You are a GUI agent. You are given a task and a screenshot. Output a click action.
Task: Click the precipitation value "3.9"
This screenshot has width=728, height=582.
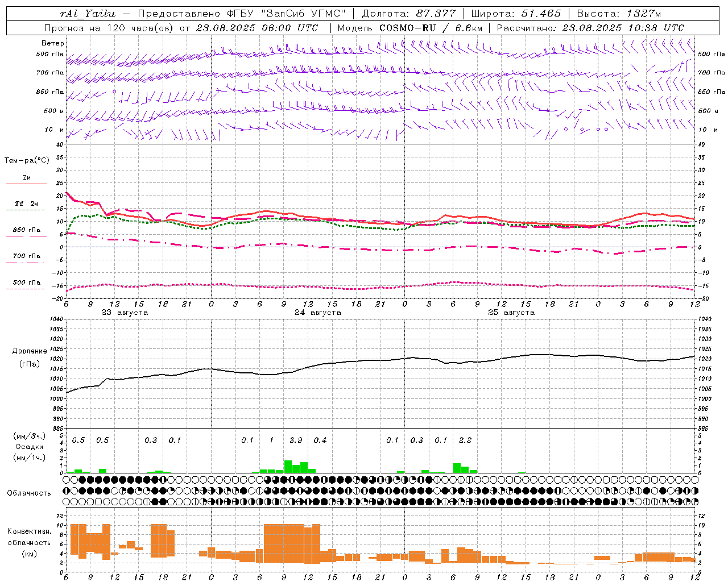click(x=296, y=440)
